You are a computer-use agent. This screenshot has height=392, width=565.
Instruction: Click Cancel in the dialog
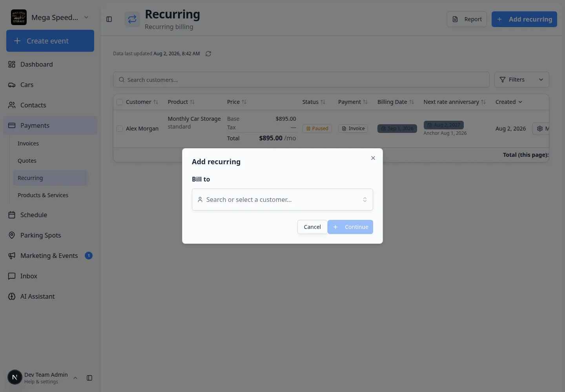tap(312, 227)
